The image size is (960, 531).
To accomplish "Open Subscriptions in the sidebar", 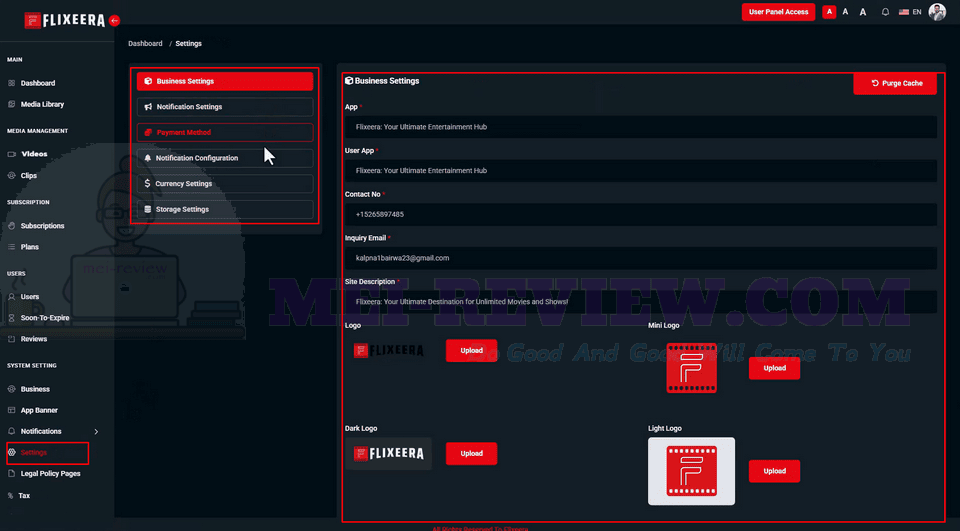I will tap(42, 226).
